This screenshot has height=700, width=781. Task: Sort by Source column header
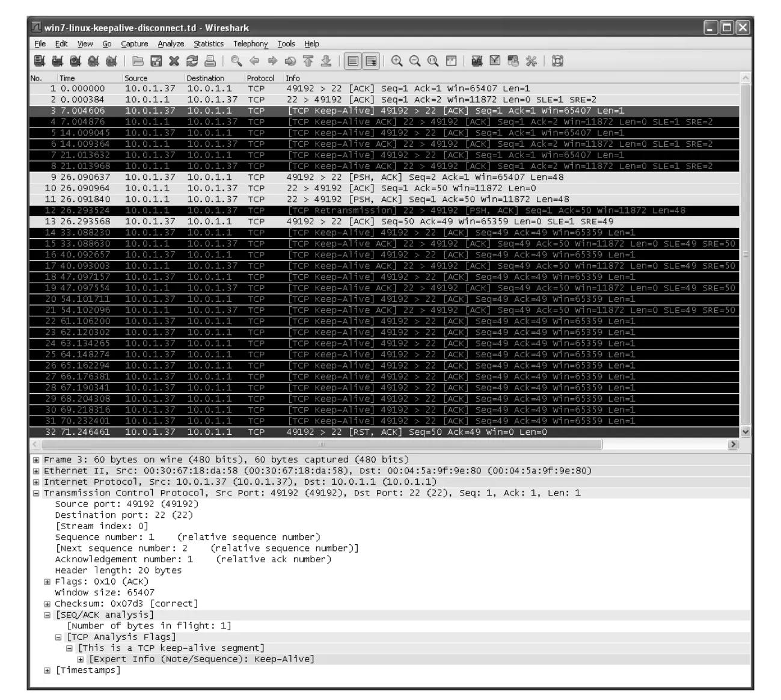[153, 78]
